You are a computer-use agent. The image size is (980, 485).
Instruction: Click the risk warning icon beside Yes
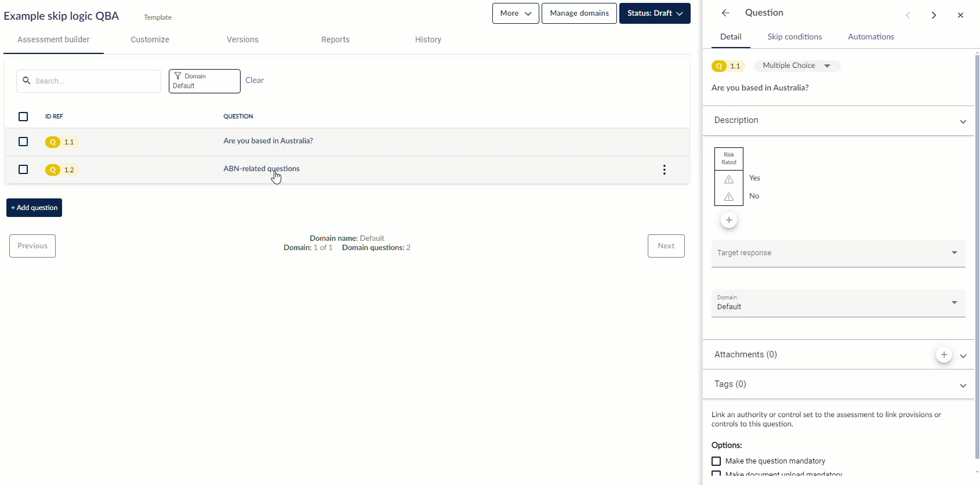pos(729,179)
